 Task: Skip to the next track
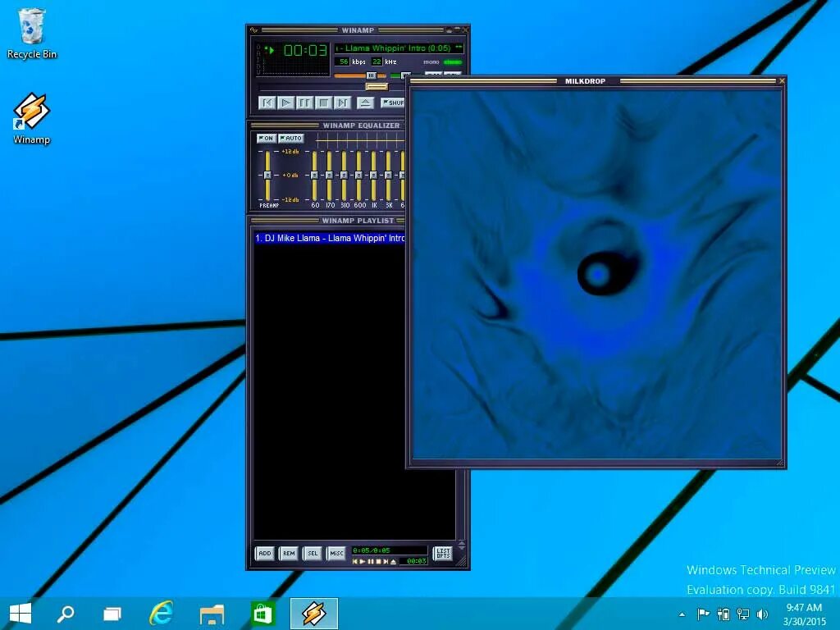342,103
